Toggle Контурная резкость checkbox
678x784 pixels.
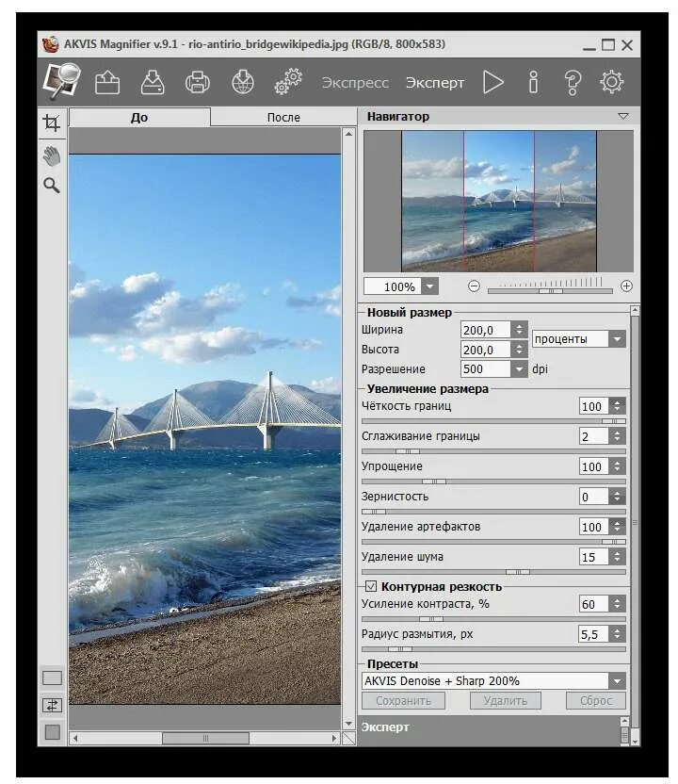click(x=371, y=586)
